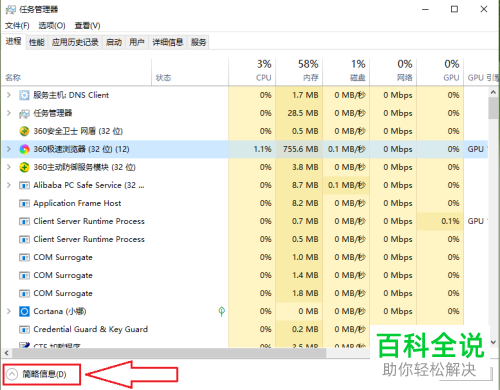
Task: Sort by the 网络 column header
Action: [393, 71]
